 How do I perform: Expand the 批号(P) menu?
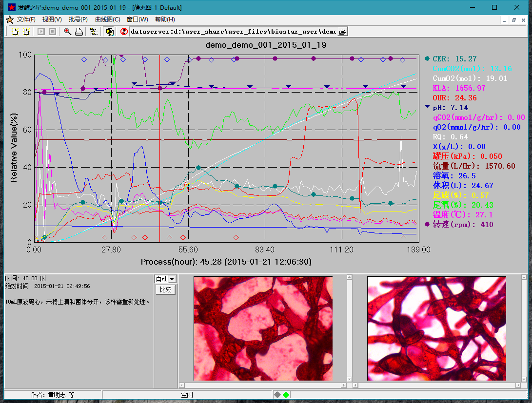78,19
